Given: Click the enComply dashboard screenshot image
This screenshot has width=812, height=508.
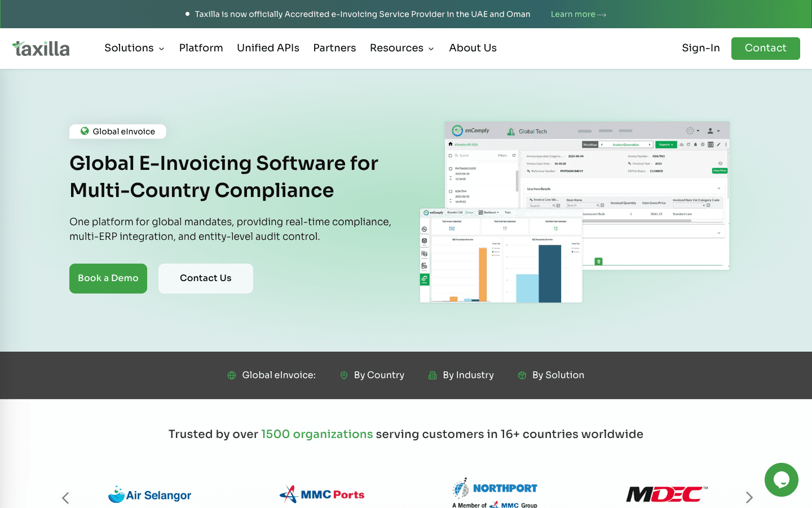Looking at the screenshot, I should coord(575,212).
